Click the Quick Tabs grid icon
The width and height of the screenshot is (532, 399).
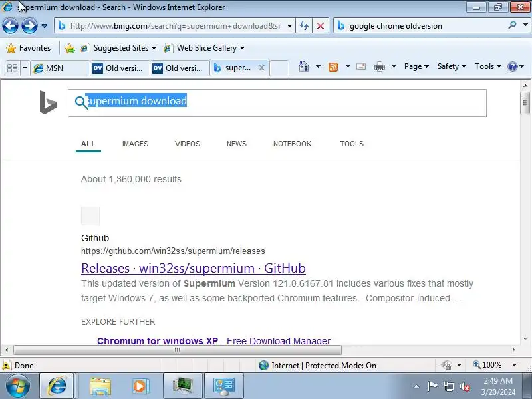(x=13, y=68)
